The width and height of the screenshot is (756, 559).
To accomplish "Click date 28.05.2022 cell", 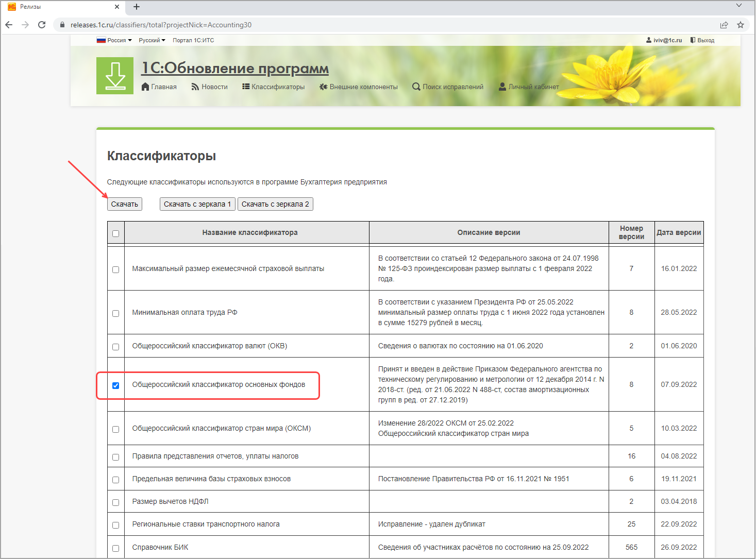I will point(679,312).
